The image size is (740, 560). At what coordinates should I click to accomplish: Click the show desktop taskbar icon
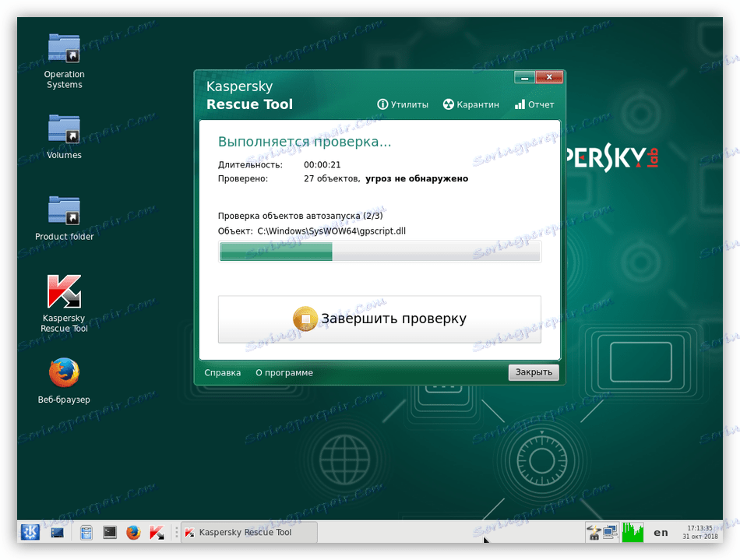pyautogui.click(x=57, y=533)
